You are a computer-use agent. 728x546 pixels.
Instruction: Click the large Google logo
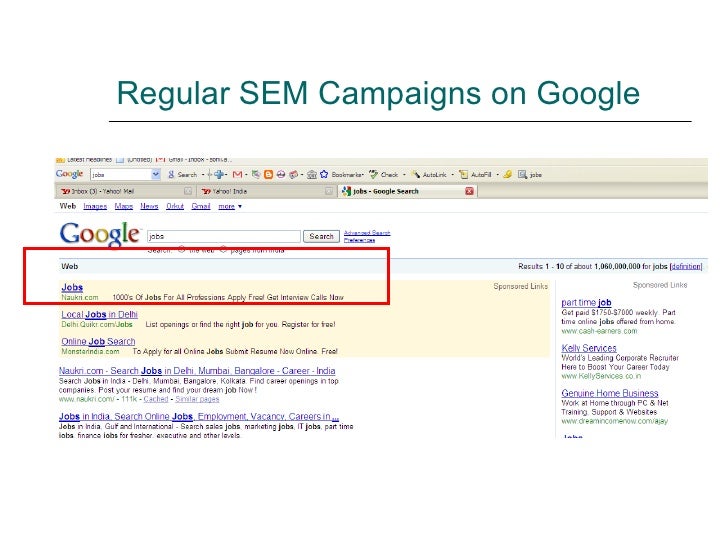100,234
